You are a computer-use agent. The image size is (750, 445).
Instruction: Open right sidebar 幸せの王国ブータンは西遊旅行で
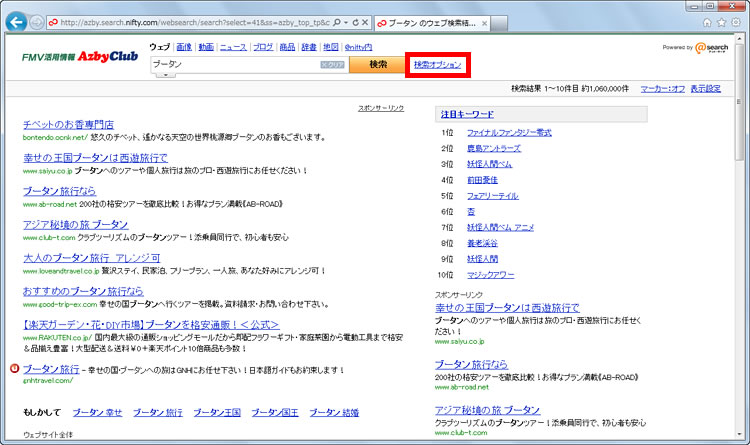coord(507,308)
